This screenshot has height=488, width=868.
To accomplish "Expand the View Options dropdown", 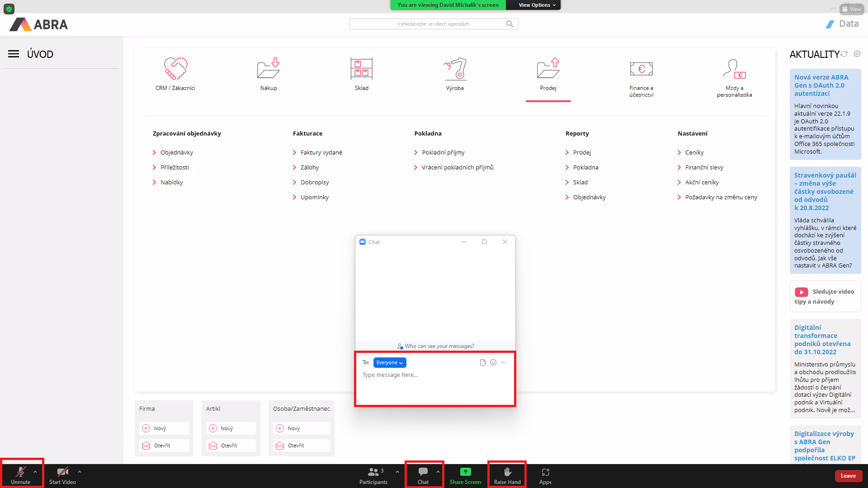I will click(537, 5).
